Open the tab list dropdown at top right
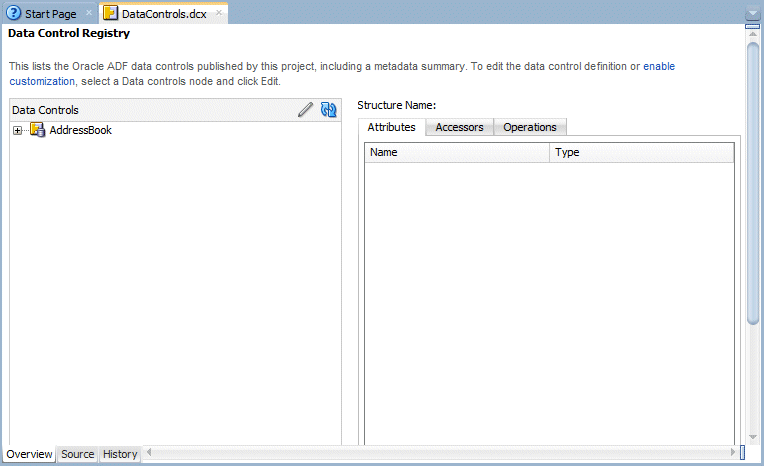The image size is (764, 466). pyautogui.click(x=753, y=14)
